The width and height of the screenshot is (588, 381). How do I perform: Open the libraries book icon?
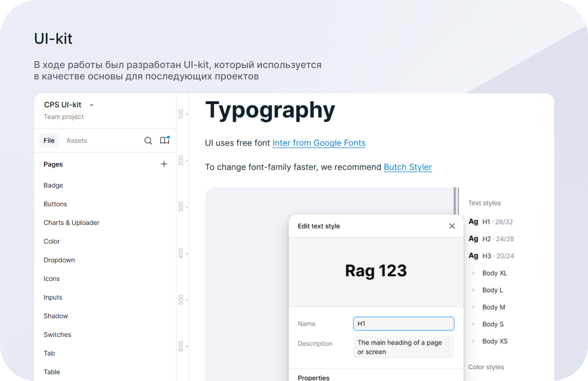pos(165,140)
